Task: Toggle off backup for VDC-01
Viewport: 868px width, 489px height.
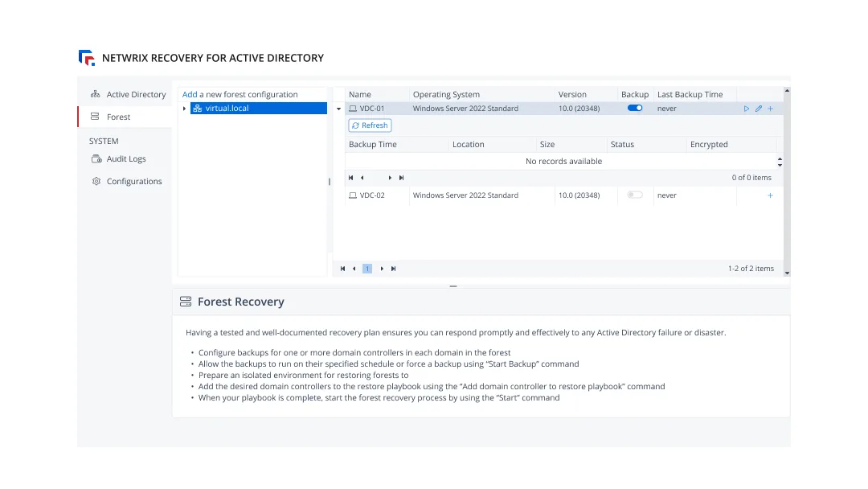Action: (x=635, y=108)
